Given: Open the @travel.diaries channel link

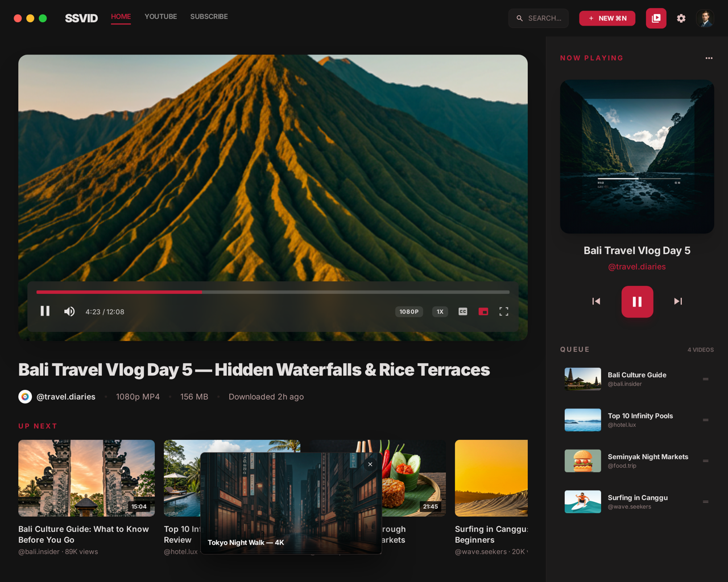Looking at the screenshot, I should (x=66, y=397).
